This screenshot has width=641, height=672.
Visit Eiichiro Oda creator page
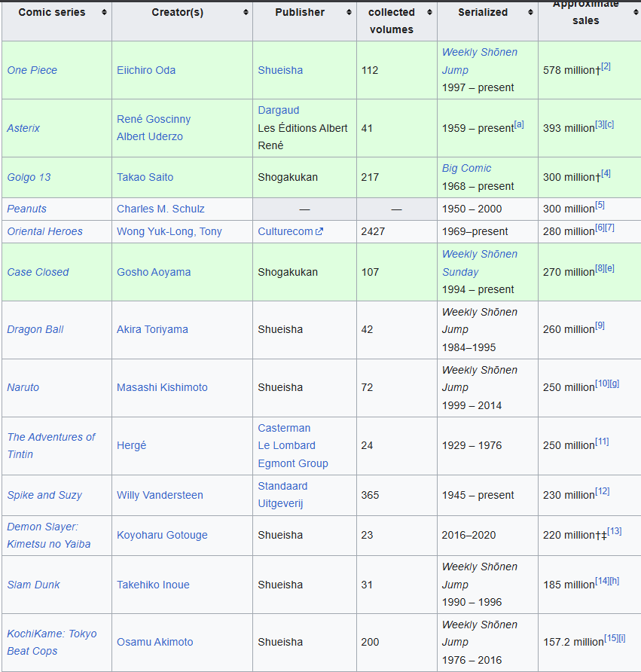click(146, 70)
